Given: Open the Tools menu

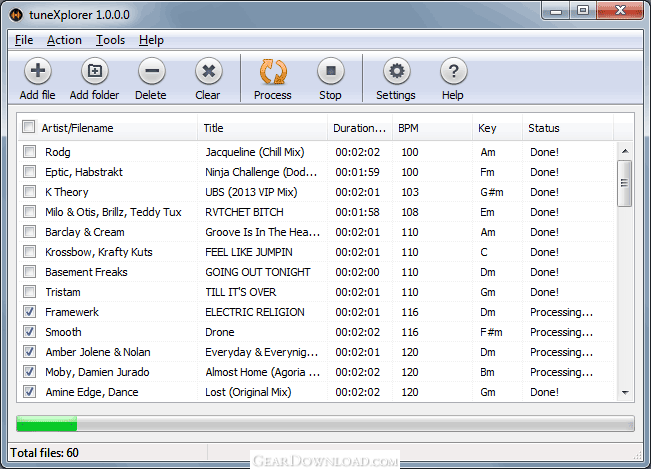Looking at the screenshot, I should pyautogui.click(x=110, y=40).
